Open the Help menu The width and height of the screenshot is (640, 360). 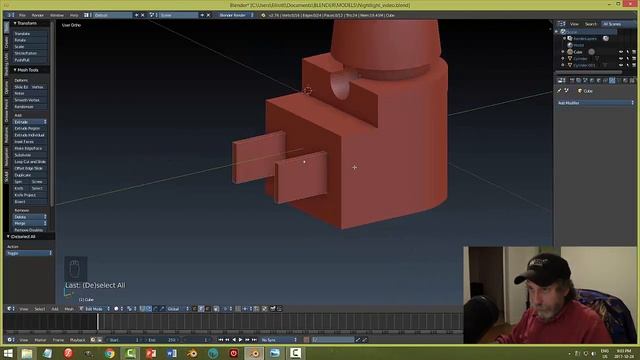tap(74, 15)
